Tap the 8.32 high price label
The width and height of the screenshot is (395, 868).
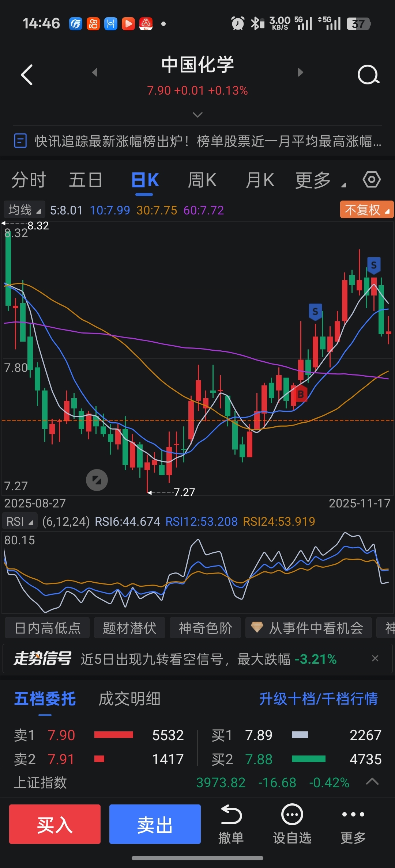(x=38, y=226)
